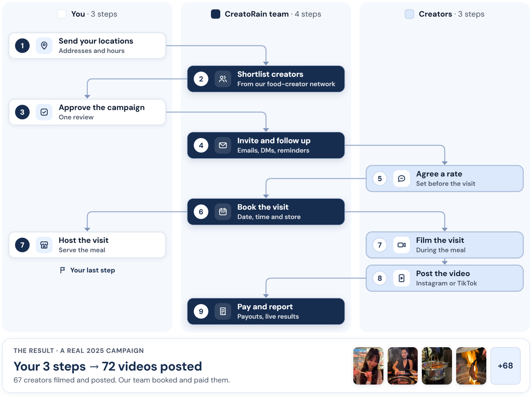
Task: Click the +68 more videos tile
Action: pos(505,366)
